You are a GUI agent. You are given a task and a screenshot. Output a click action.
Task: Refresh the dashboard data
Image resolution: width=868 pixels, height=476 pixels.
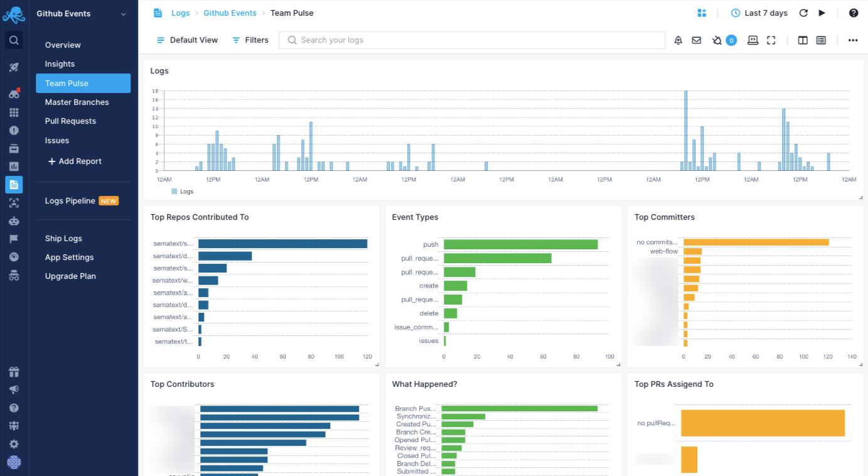click(803, 13)
